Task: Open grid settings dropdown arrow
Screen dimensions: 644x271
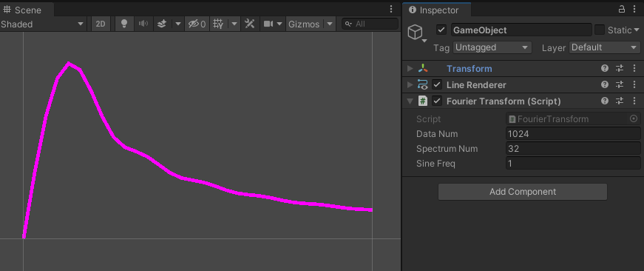Action: (234, 24)
